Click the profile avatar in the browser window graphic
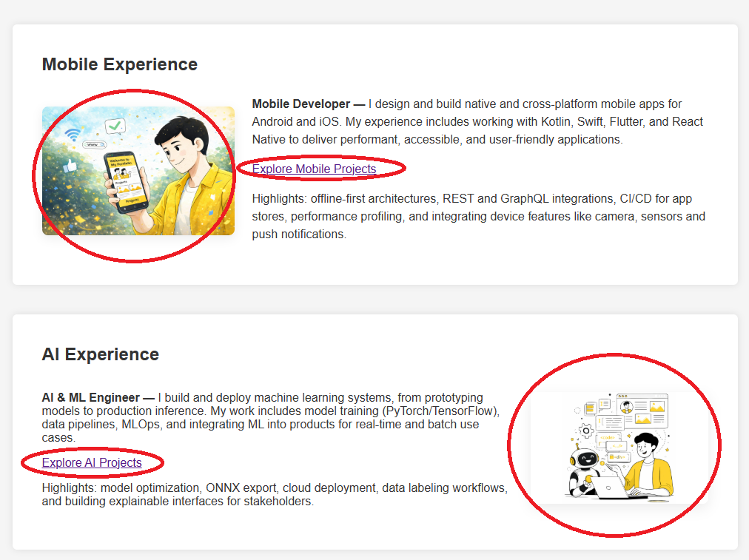Screen dimensions: 749x560 (628, 406)
